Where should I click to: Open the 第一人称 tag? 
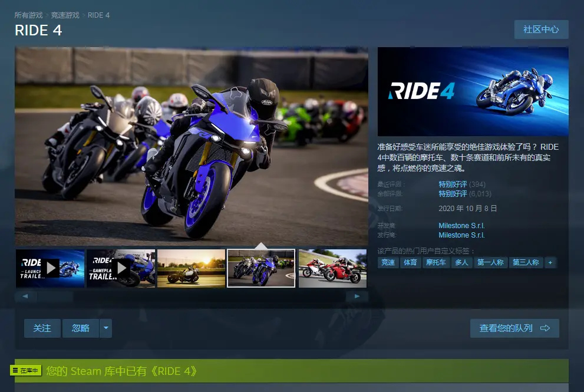[490, 262]
